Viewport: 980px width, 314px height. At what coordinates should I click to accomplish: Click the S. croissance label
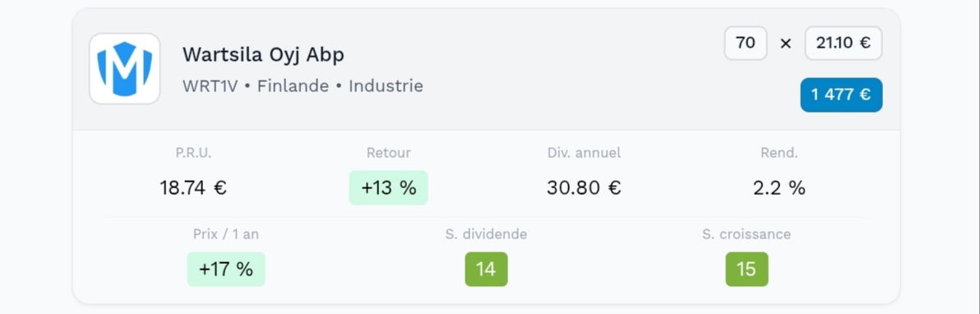[747, 234]
